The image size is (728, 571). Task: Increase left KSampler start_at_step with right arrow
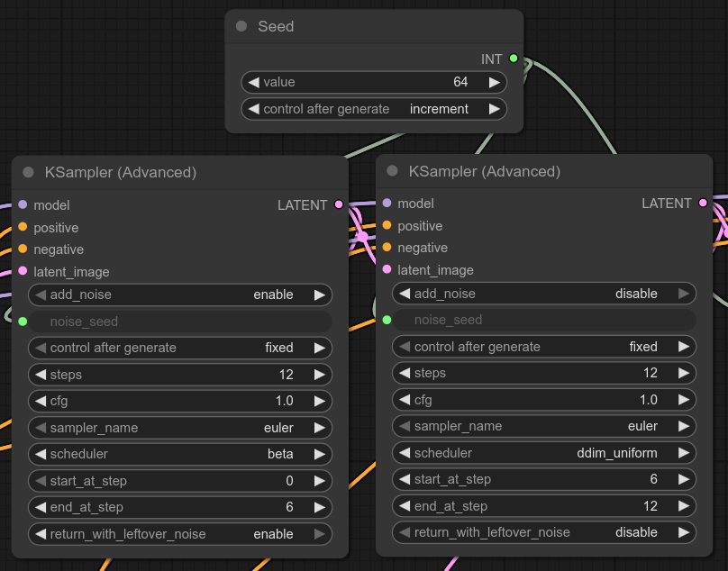[x=320, y=481]
